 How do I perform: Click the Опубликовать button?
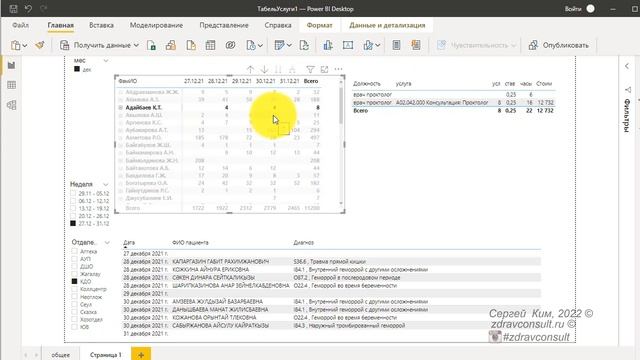(x=559, y=45)
